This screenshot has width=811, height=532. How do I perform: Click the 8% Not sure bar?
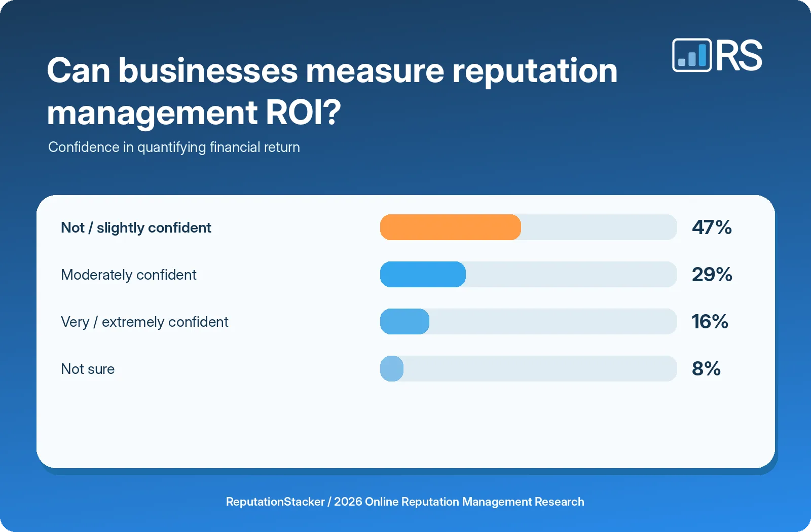(x=392, y=368)
